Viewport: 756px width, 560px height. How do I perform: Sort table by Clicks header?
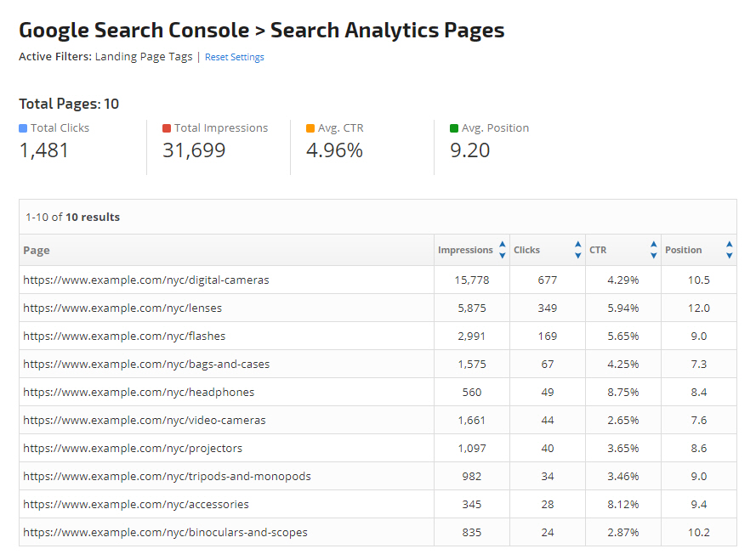[x=526, y=250]
